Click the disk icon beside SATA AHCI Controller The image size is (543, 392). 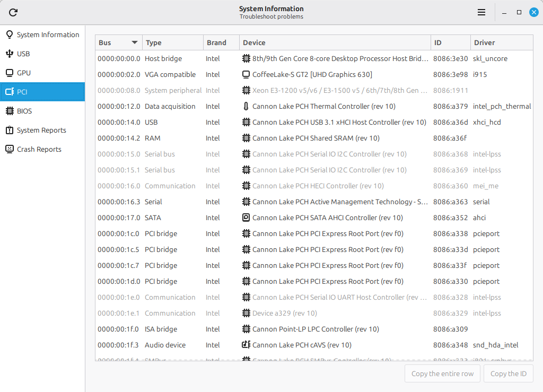[246, 218]
